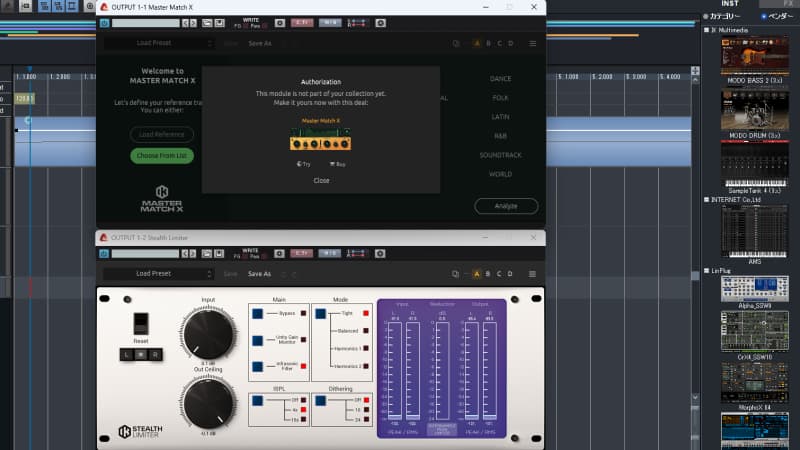Open Load Preset dropdown in Master Match X
The image size is (800, 450).
pos(158,43)
